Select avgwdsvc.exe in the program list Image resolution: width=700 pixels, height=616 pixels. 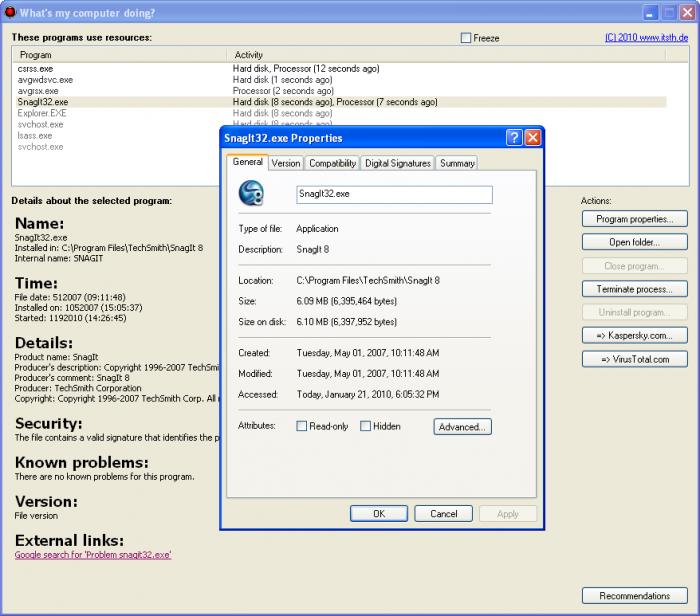tap(45, 80)
